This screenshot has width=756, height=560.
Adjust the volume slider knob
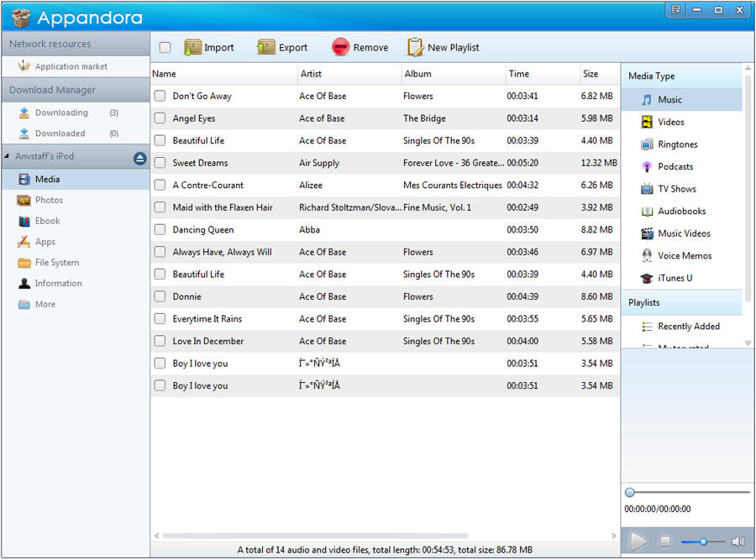(703, 542)
